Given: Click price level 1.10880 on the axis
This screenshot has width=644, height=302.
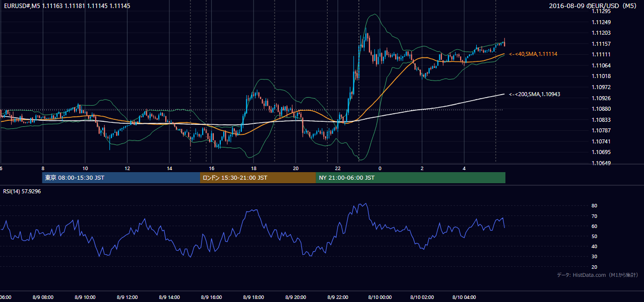Looking at the screenshot, I should pos(602,109).
